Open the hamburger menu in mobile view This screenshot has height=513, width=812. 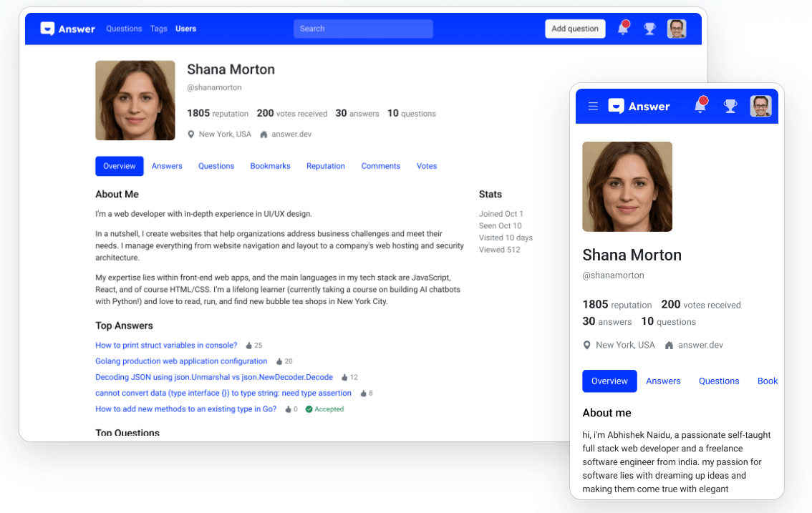click(x=593, y=107)
